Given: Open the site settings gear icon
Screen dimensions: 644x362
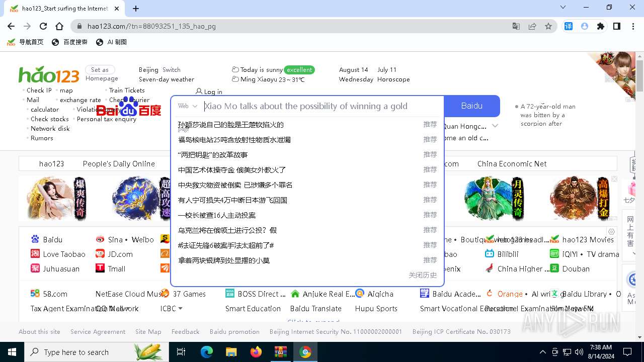Looking at the screenshot, I should point(611,232).
